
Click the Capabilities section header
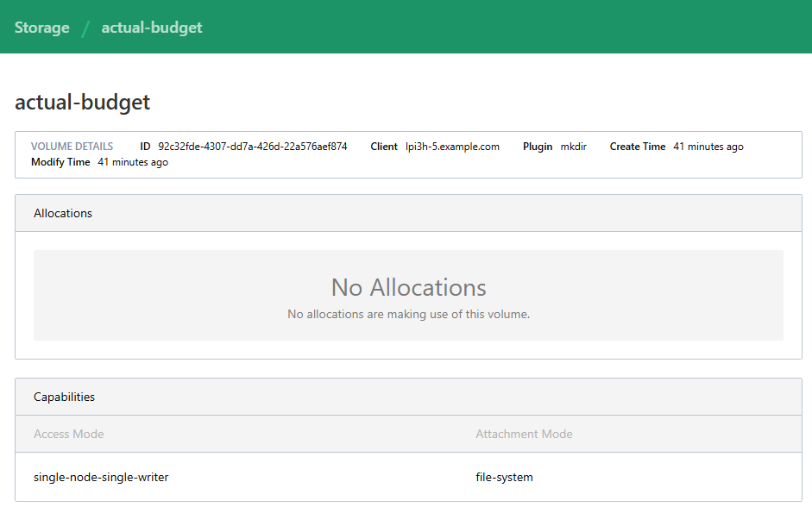(409, 397)
